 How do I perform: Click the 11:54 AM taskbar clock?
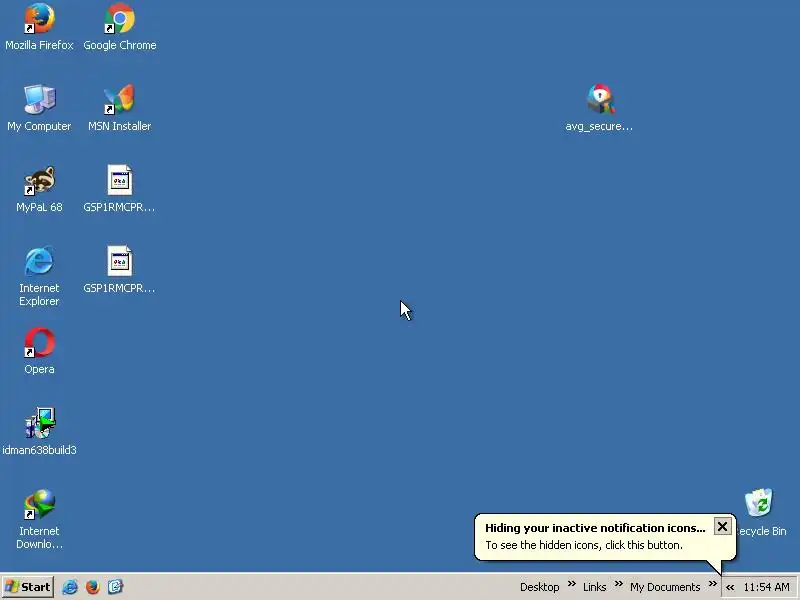[766, 587]
